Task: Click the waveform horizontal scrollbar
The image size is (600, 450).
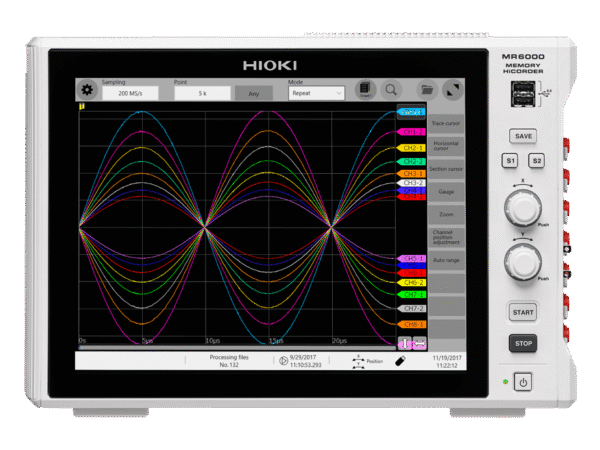Action: tap(237, 348)
